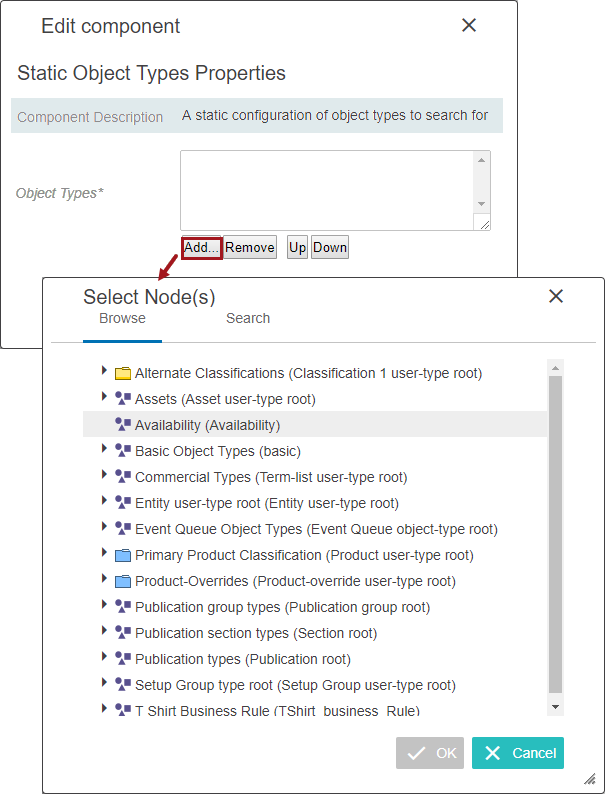Viewport: 605px width, 794px height.
Task: Click the Assets object type icon
Action: pos(123,399)
